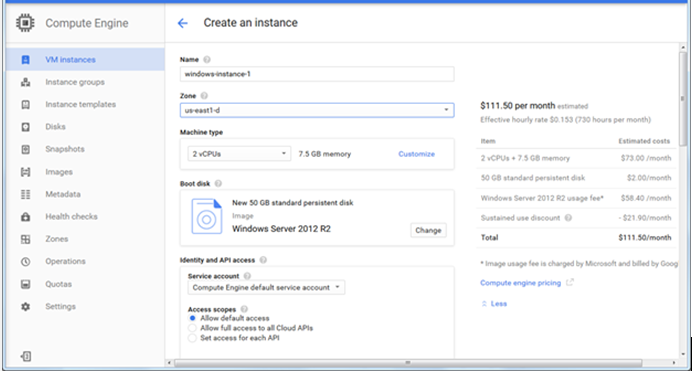The width and height of the screenshot is (692, 372).
Task: Click the horizontal scrollbar right arrow
Action: (674, 363)
